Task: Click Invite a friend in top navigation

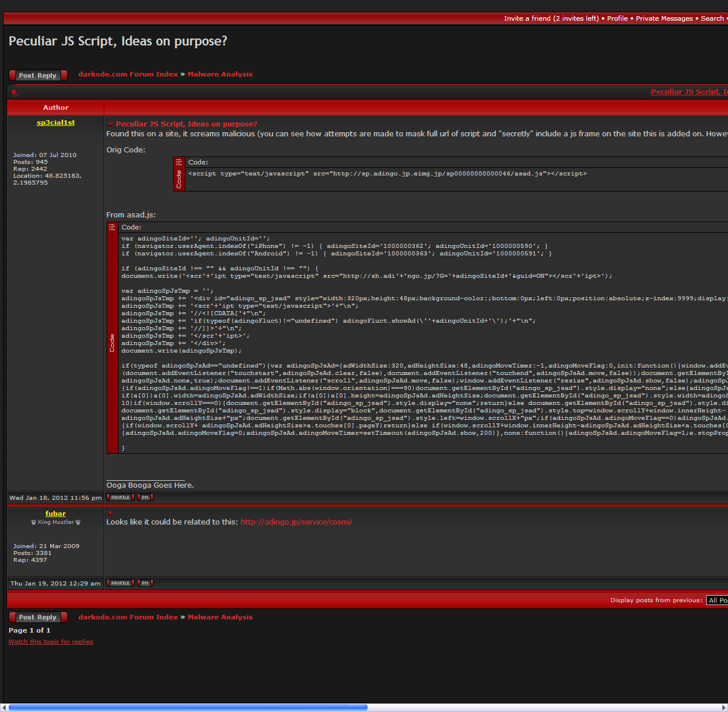Action: point(551,18)
